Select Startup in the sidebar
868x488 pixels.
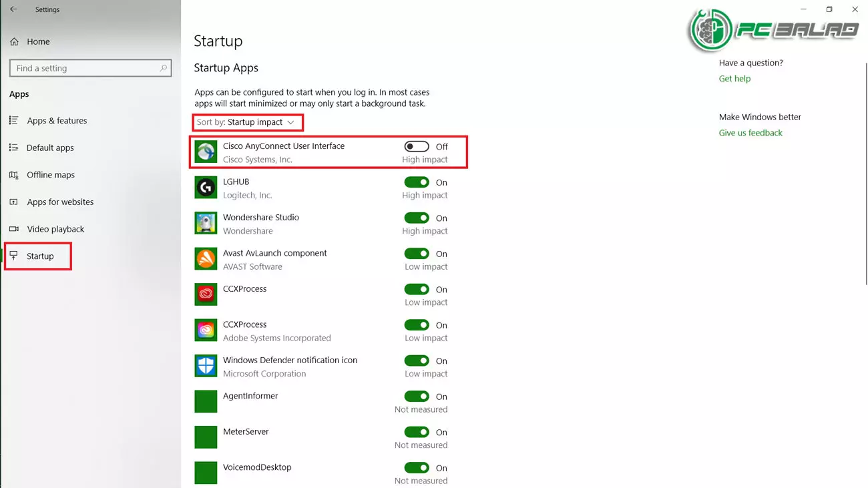pos(40,256)
